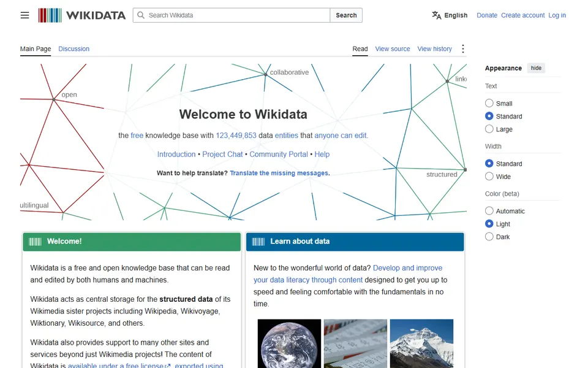Select Wide width option
Image resolution: width=588 pixels, height=368 pixels.
point(489,176)
